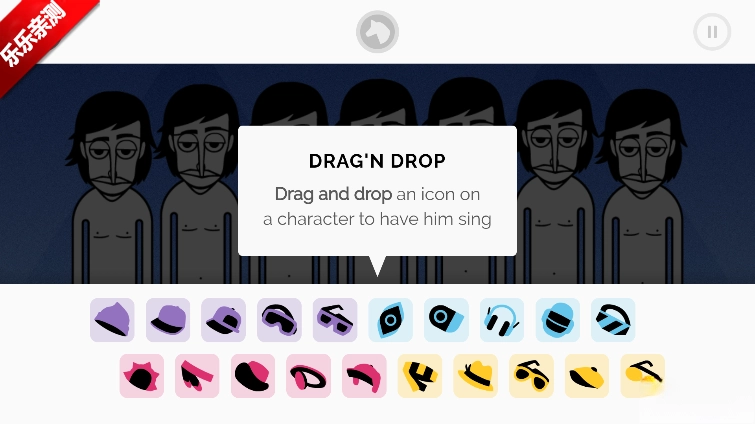
Task: Choose the purple ski goggles icon
Action: click(x=279, y=320)
